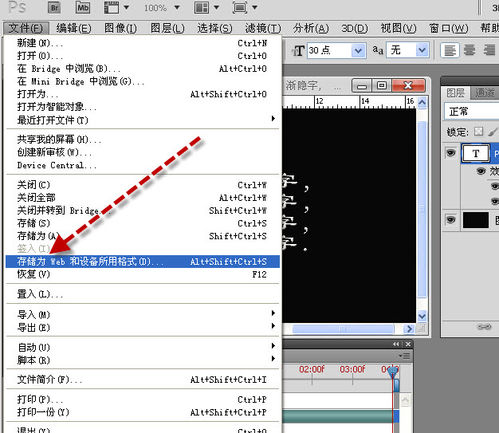Image resolution: width=499 pixels, height=433 pixels.
Task: Select the text layer T thumbnail
Action: (x=476, y=153)
